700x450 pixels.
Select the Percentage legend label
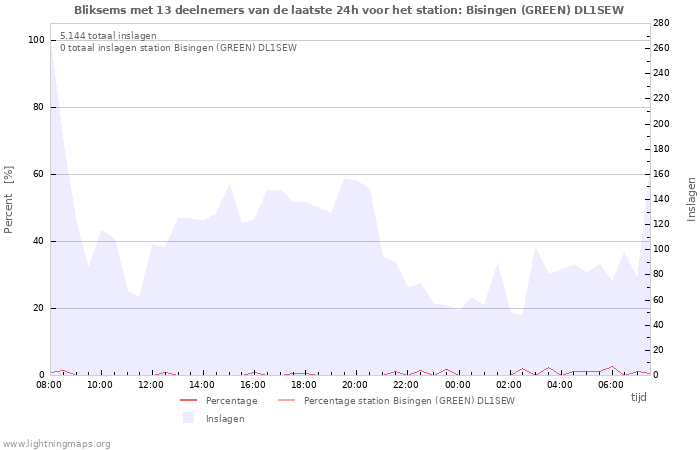pyautogui.click(x=231, y=401)
